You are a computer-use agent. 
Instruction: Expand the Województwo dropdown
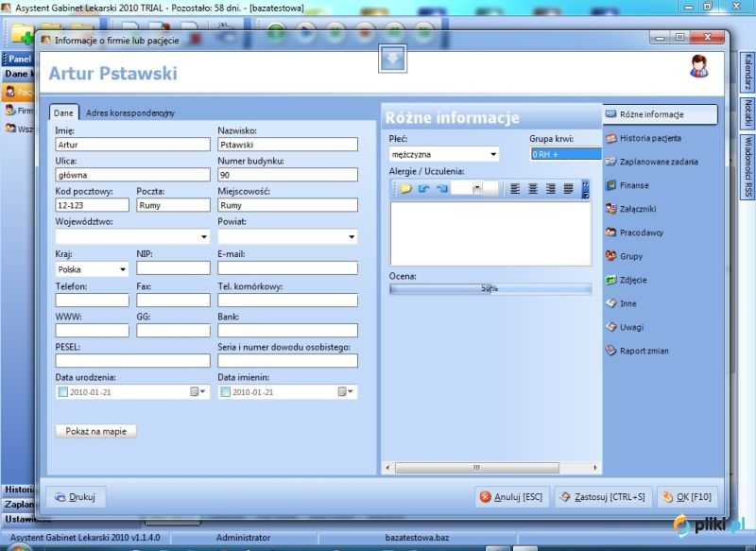pyautogui.click(x=204, y=236)
